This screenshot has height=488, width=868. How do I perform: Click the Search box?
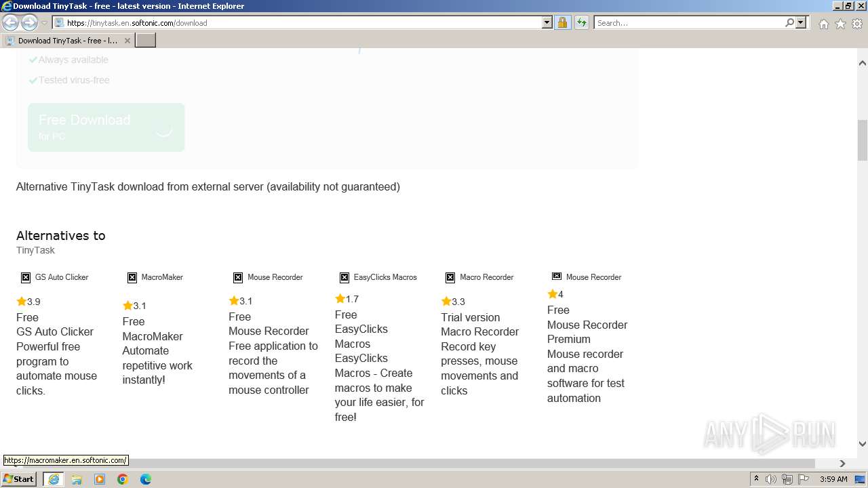(x=689, y=23)
